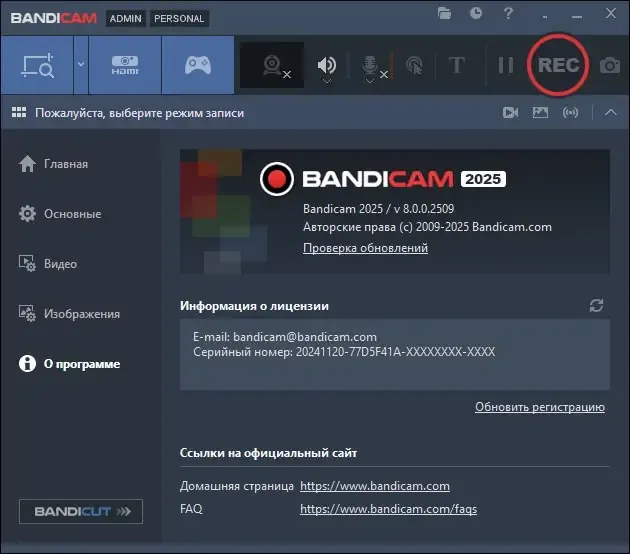Click the Авторские права copyright line

427,227
